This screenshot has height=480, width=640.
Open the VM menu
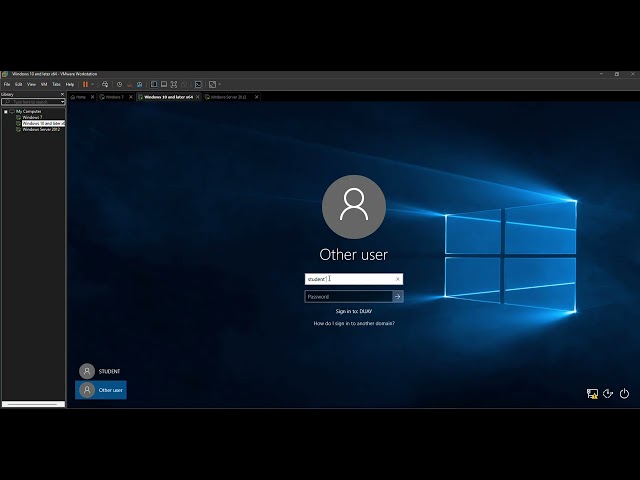tap(44, 84)
